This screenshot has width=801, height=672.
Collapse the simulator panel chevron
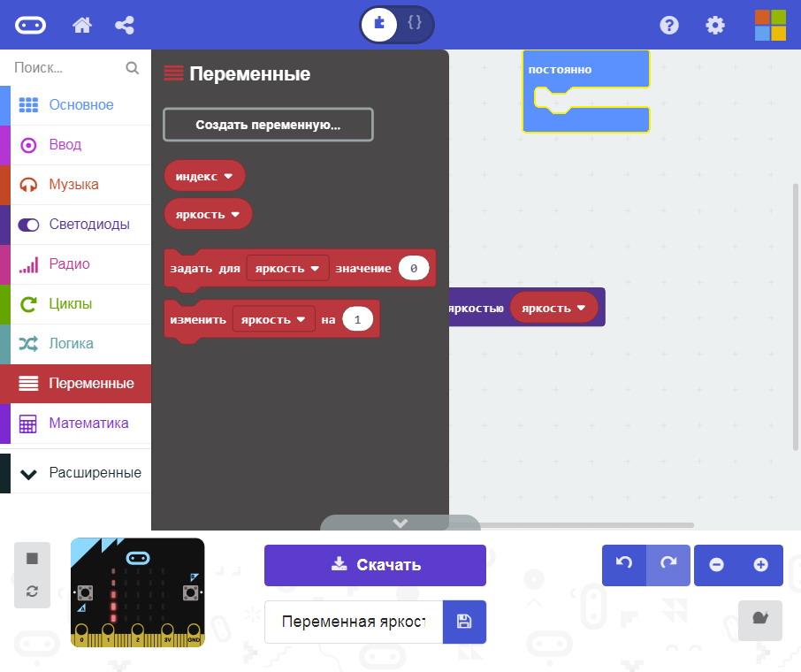point(400,523)
